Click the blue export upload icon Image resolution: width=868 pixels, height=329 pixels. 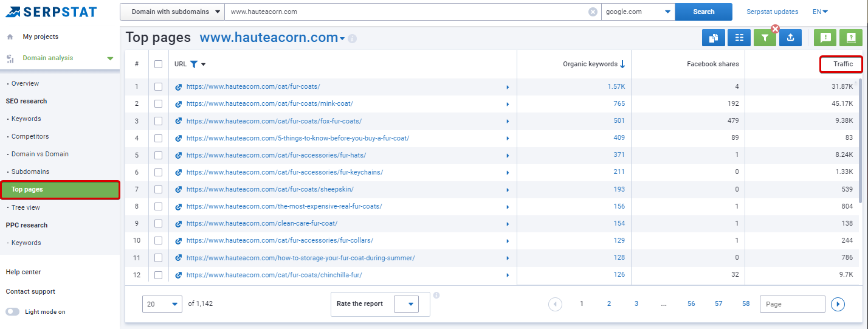[x=790, y=38]
